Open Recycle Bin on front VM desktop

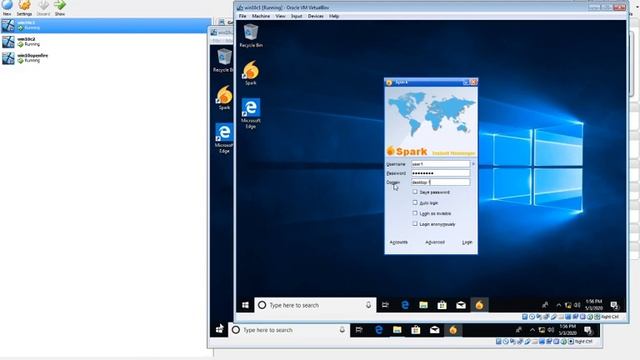[251, 36]
